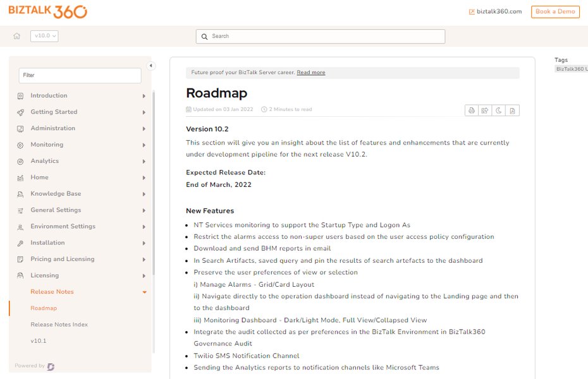Expand the Administration section arrow

click(144, 129)
